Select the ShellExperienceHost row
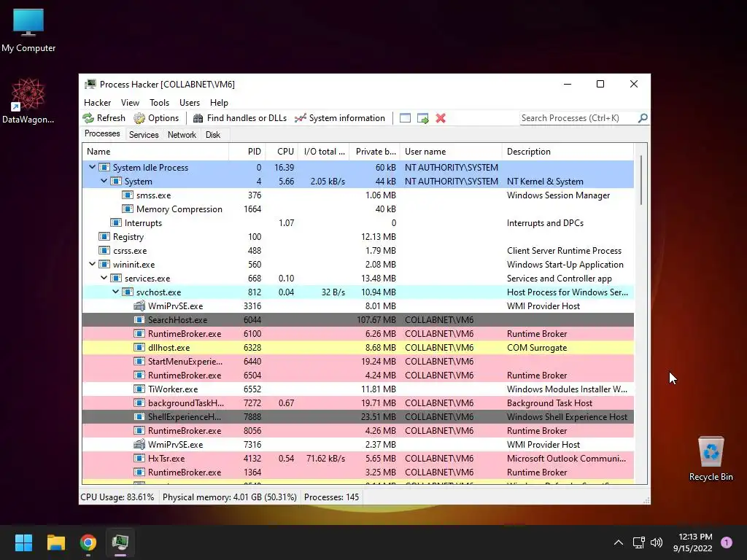This screenshot has width=747, height=560. [357, 416]
